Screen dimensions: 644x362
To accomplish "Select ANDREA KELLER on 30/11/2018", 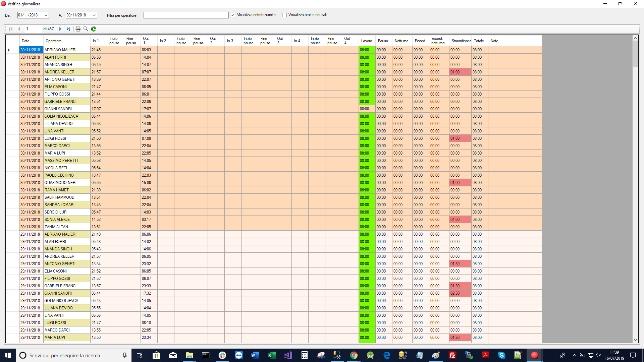I will [x=67, y=72].
